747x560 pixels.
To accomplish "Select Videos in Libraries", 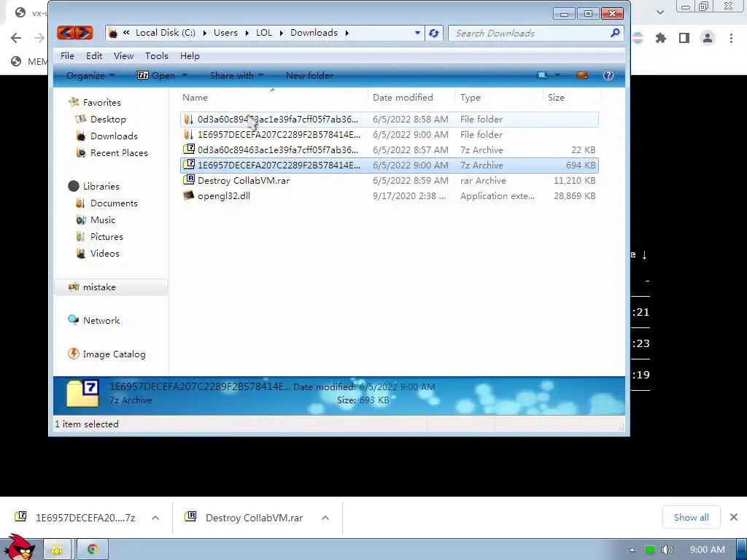I will [x=105, y=253].
